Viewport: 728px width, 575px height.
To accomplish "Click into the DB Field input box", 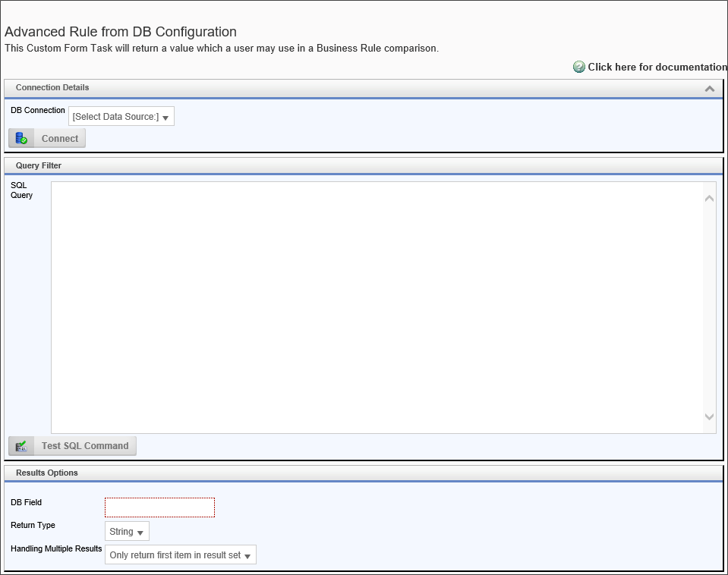I will click(159, 507).
